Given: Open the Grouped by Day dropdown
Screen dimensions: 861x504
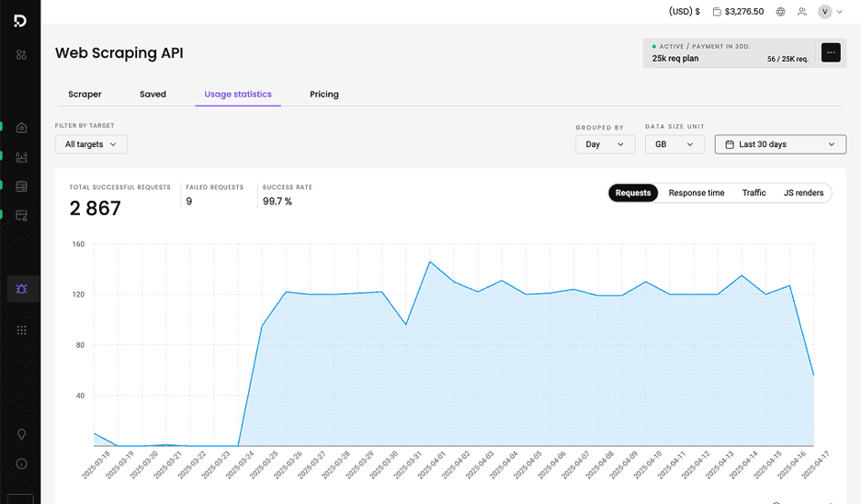Looking at the screenshot, I should point(605,144).
